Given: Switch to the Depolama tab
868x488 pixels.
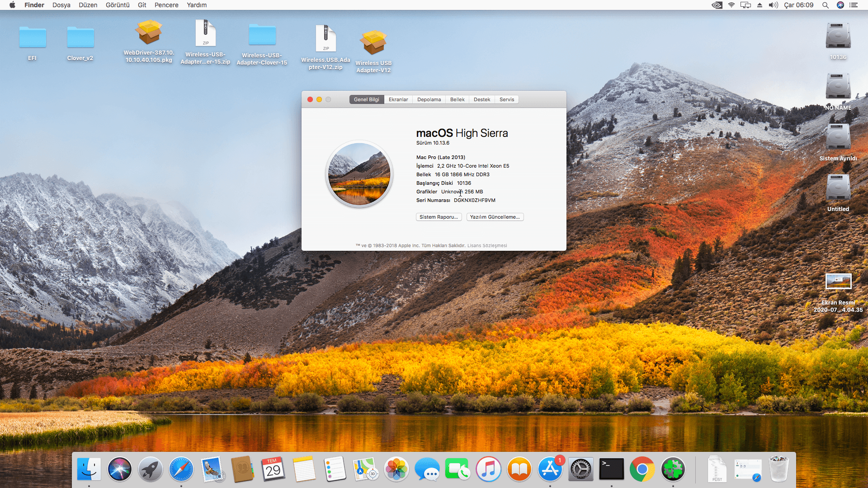Looking at the screenshot, I should pyautogui.click(x=429, y=99).
